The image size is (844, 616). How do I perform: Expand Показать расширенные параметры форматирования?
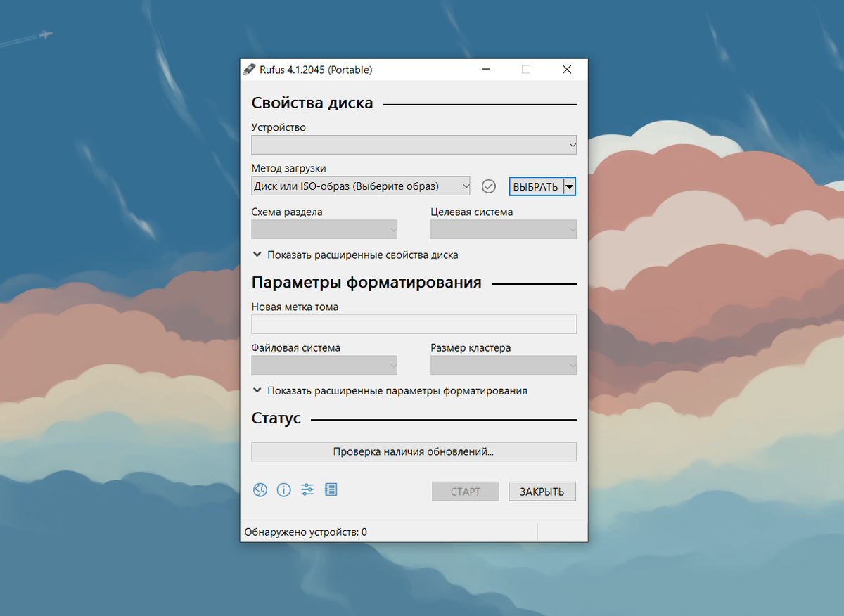391,390
